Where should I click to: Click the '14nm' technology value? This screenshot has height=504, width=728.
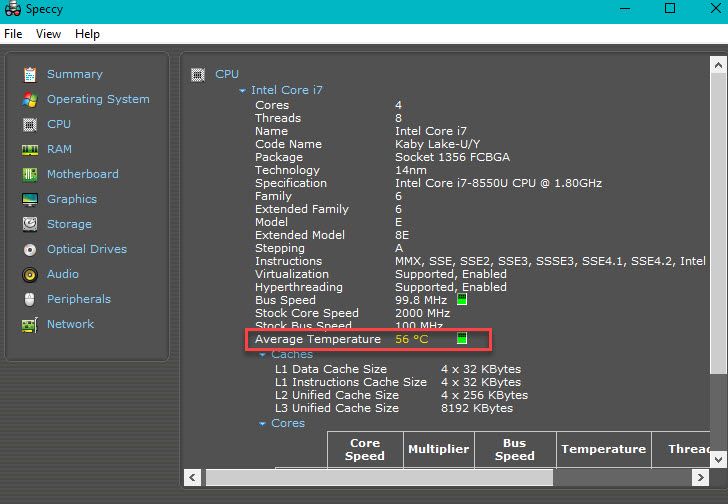tap(411, 170)
